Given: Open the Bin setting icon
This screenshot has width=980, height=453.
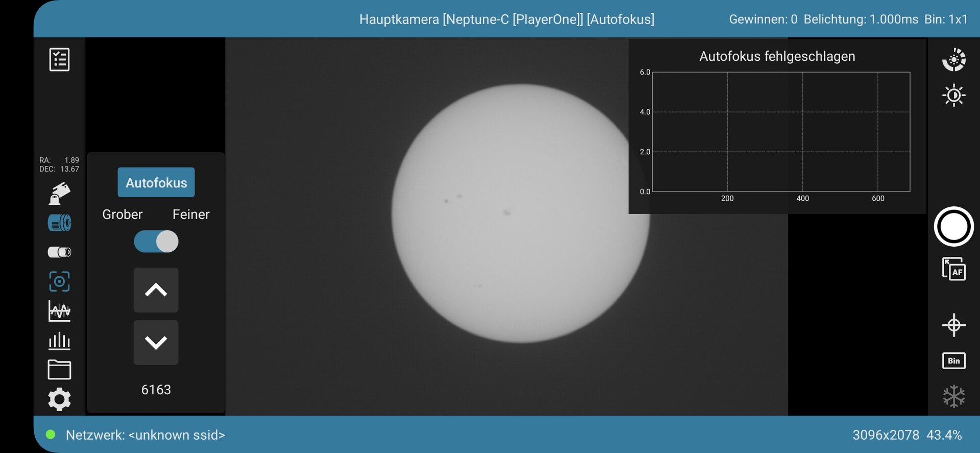Looking at the screenshot, I should (953, 361).
